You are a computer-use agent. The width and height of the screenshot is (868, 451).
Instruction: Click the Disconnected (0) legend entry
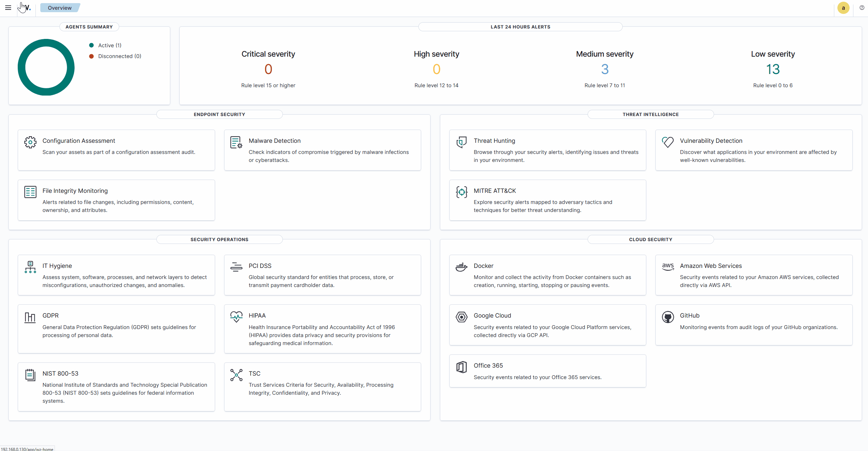pos(119,56)
